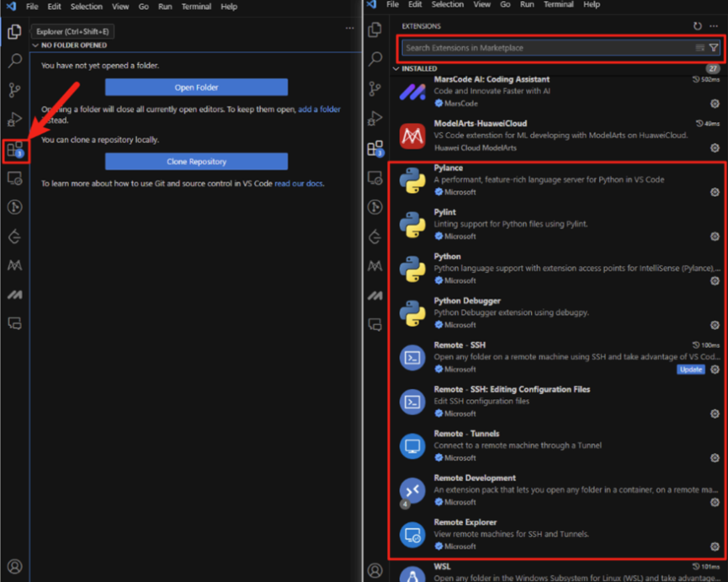The height and width of the screenshot is (582, 728).
Task: Open File menu in the left window
Action: (32, 7)
